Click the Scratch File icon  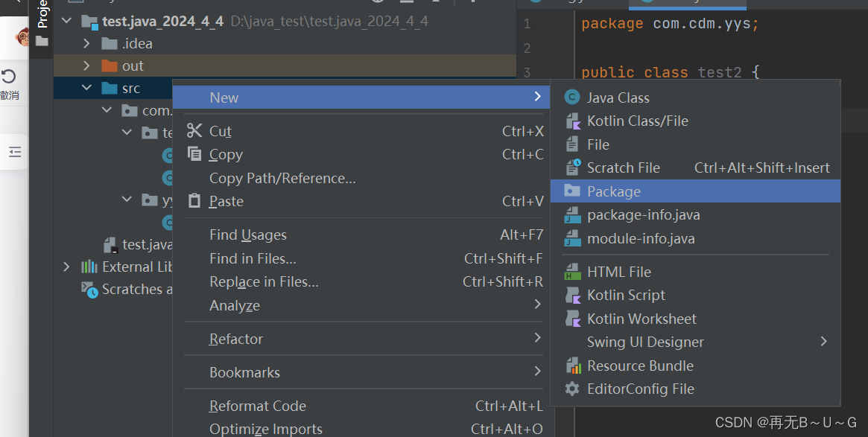tap(572, 168)
